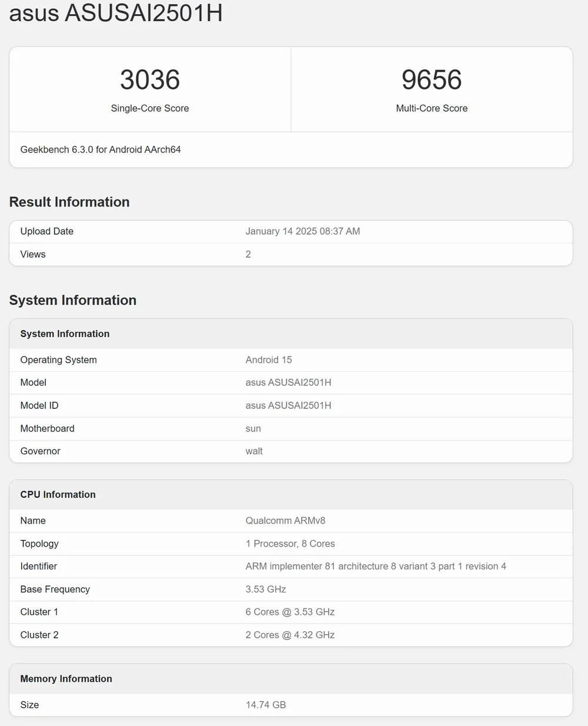
Task: Select the Android 15 value
Action: 269,360
